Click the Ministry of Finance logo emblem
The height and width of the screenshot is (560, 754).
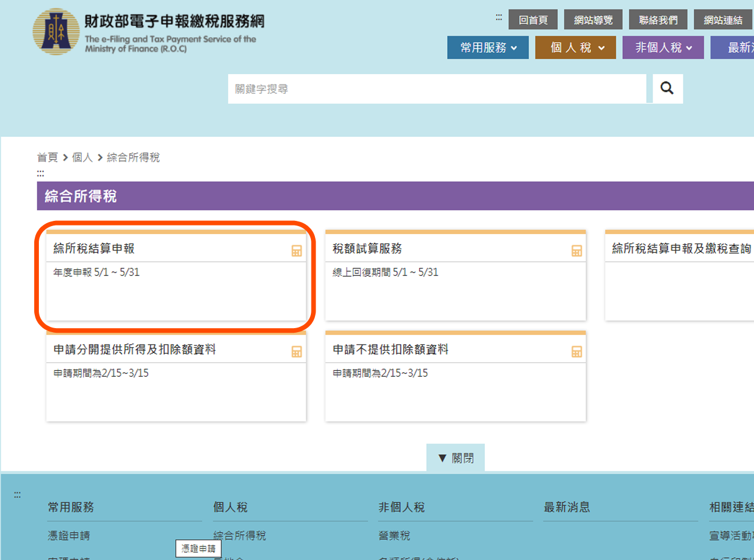coord(56,32)
